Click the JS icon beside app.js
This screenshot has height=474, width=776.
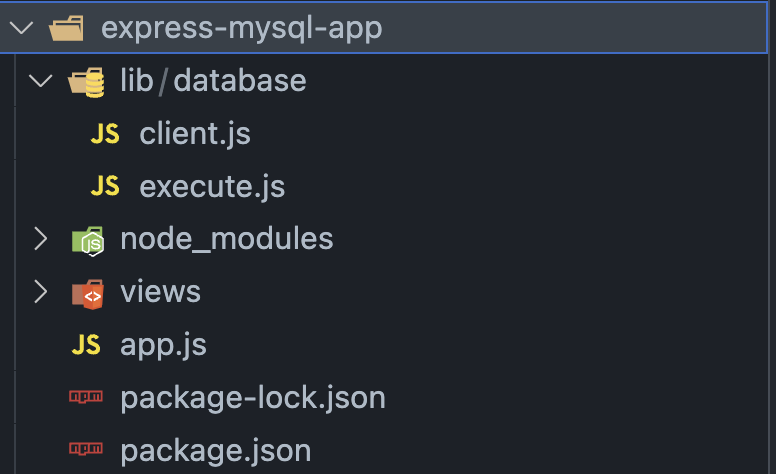coord(86,345)
